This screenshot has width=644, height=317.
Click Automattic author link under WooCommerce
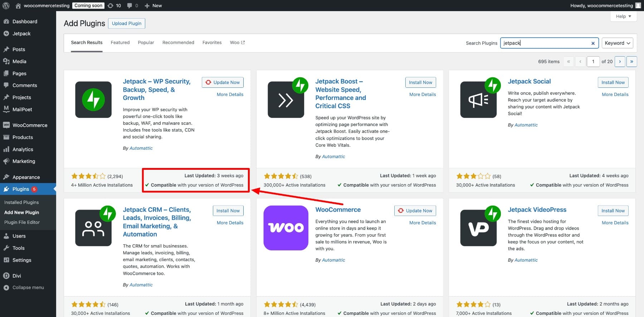(x=333, y=260)
